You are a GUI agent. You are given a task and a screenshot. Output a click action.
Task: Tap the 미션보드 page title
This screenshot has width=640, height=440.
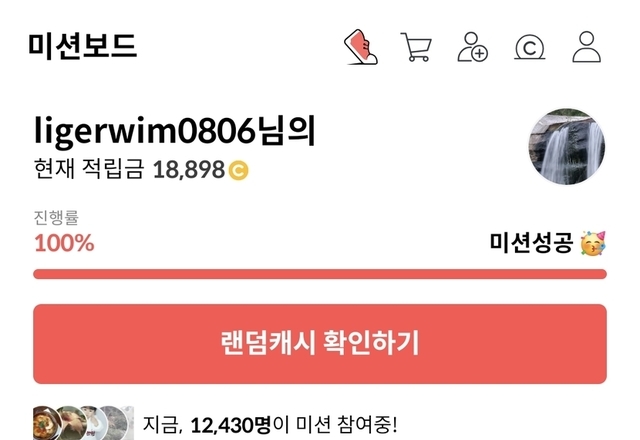pos(82,45)
